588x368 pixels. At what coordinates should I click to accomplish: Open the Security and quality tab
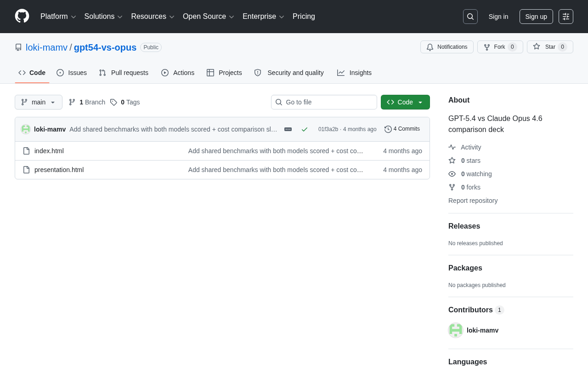point(289,73)
